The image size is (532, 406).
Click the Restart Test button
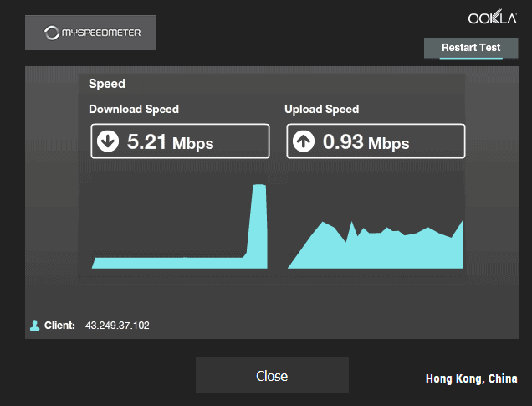pyautogui.click(x=471, y=49)
